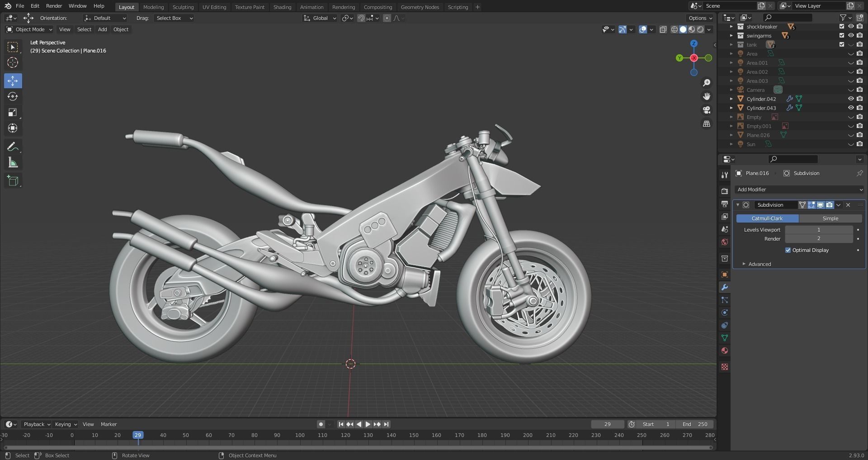This screenshot has height=460, width=868.
Task: Toggle snapping magnet icon in header
Action: (361, 18)
